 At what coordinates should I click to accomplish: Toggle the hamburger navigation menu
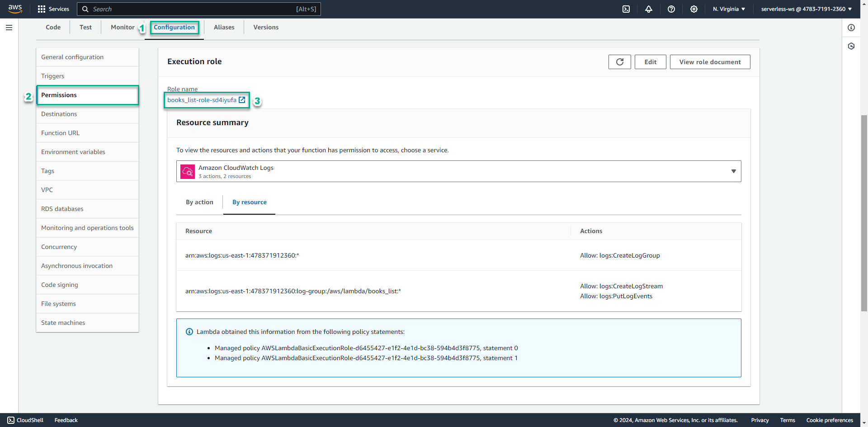(x=9, y=28)
